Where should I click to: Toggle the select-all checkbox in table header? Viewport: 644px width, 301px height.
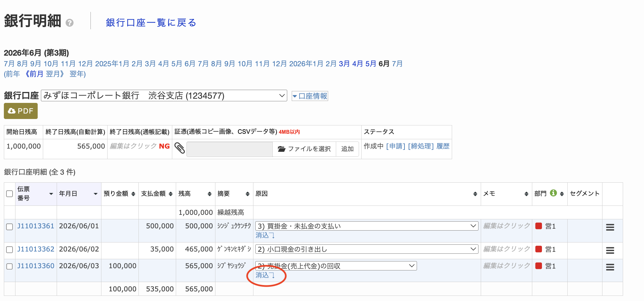click(x=10, y=194)
